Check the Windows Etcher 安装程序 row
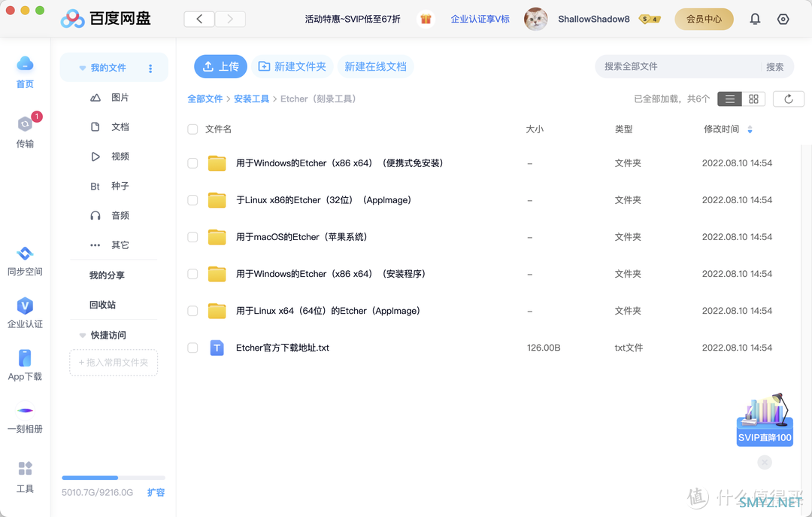The width and height of the screenshot is (812, 517). (x=192, y=274)
